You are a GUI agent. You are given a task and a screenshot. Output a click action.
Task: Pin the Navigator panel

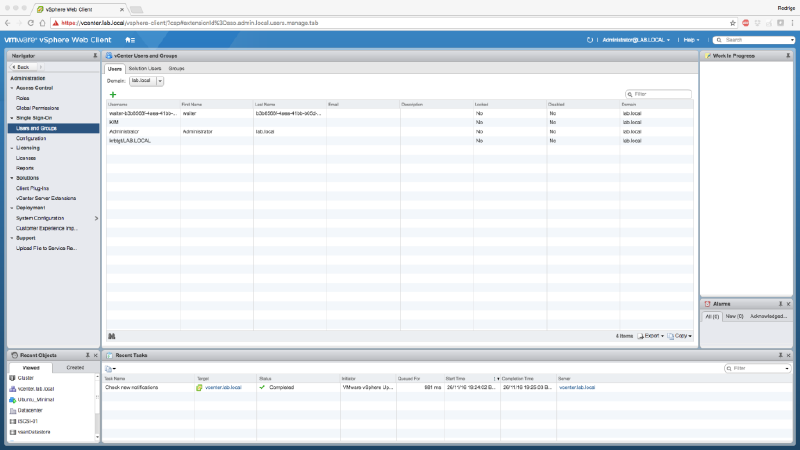(x=94, y=56)
